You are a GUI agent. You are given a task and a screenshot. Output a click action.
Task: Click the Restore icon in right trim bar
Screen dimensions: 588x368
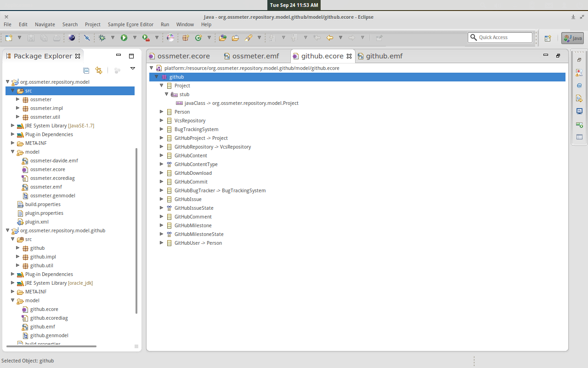click(579, 60)
